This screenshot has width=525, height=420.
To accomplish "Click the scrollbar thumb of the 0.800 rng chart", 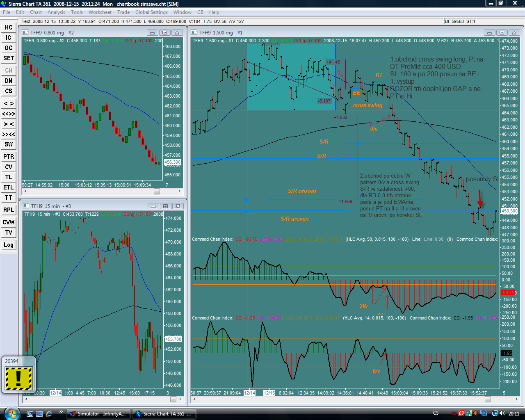I will [157, 192].
